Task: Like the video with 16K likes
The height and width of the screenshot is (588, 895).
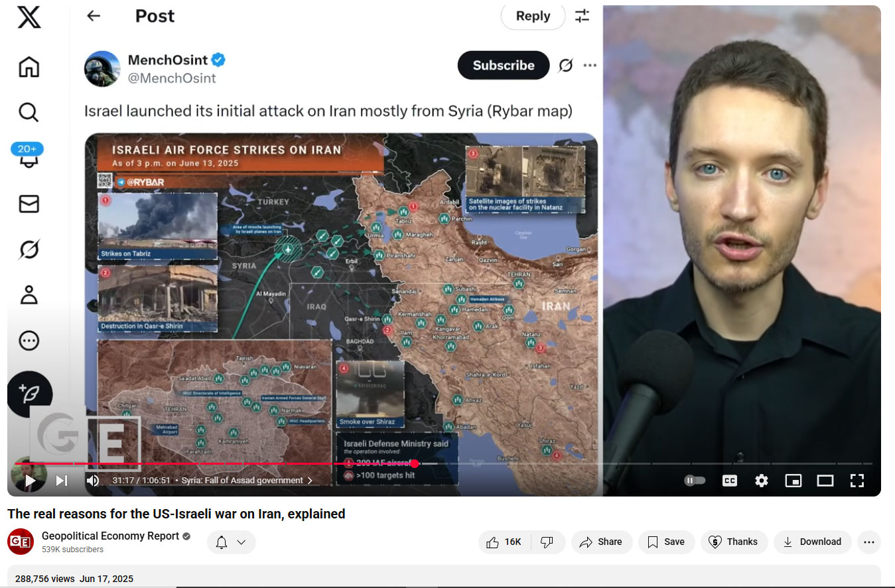Action: [x=504, y=542]
